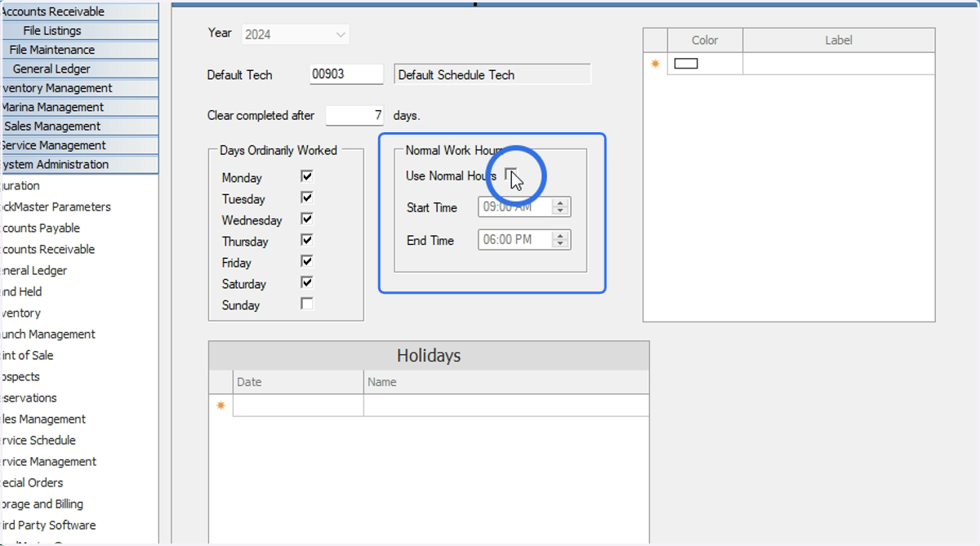The width and height of the screenshot is (980, 546).
Task: Select Accounts Payable in the sidebar list
Action: coord(40,228)
